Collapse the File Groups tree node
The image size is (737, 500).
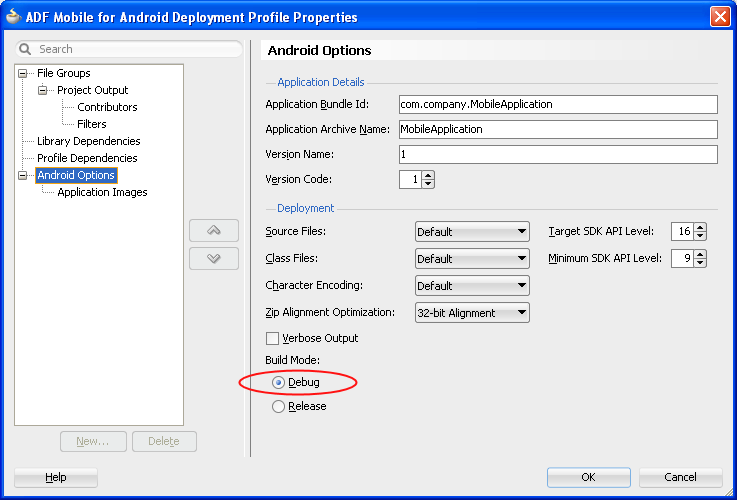coord(22,73)
